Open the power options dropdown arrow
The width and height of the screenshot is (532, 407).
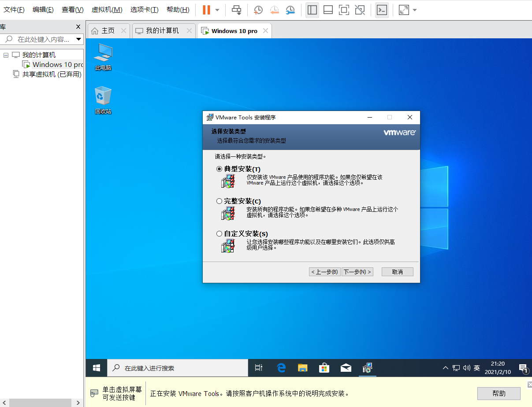[x=217, y=10]
